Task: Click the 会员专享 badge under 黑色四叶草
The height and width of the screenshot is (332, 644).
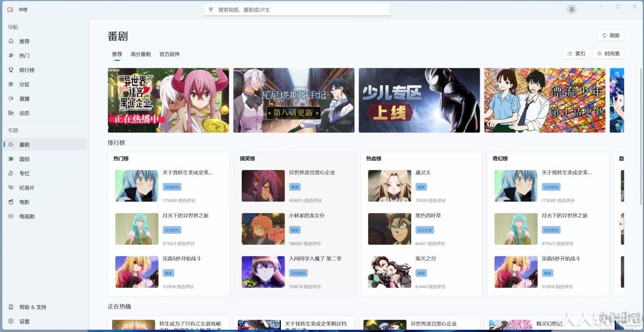Action: pos(425,230)
